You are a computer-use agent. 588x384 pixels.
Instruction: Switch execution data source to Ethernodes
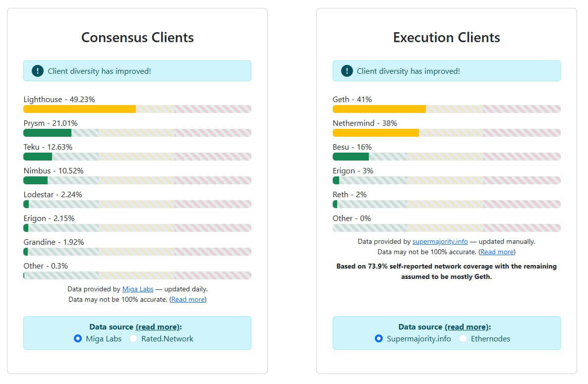click(x=464, y=338)
